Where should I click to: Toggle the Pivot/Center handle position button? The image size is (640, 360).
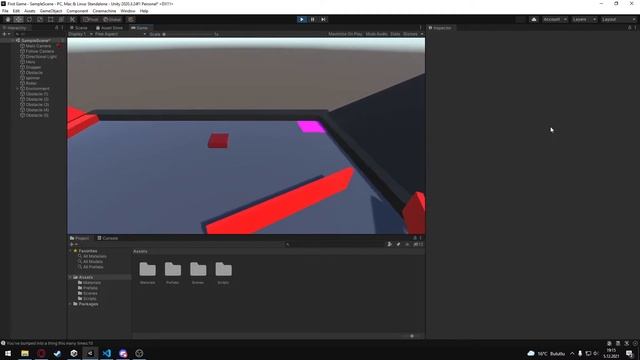pos(91,19)
